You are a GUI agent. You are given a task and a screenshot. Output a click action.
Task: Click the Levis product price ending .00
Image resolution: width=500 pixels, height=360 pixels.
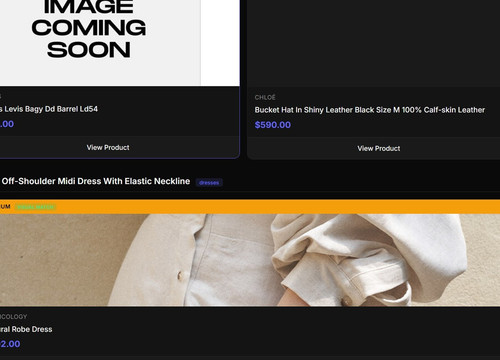coord(7,124)
